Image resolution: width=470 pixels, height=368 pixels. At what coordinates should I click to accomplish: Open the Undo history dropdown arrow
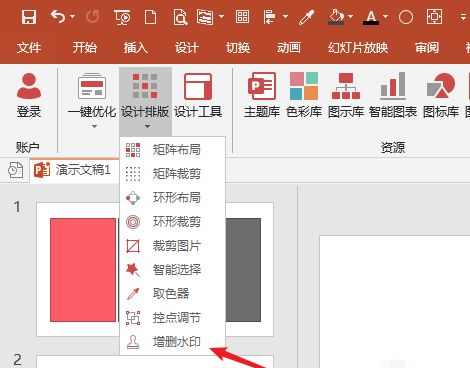point(73,16)
